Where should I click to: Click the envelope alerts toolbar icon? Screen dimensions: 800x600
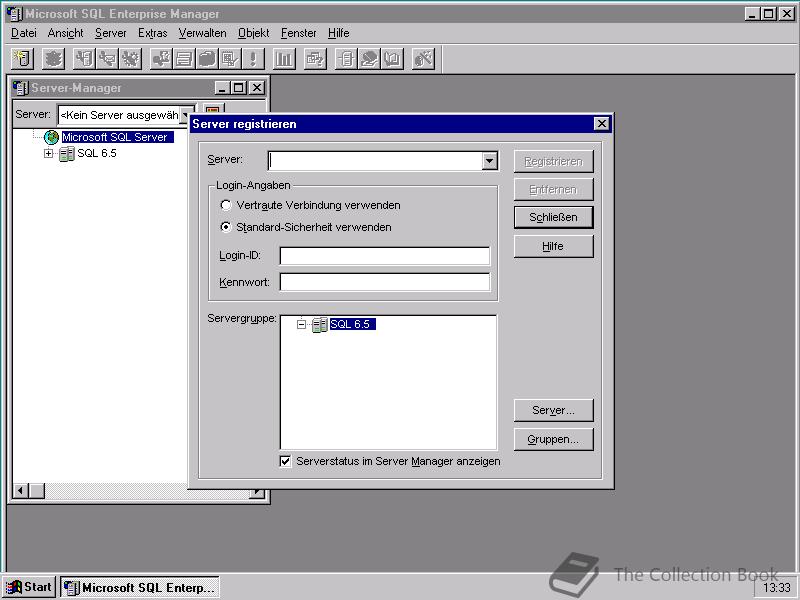(x=107, y=59)
